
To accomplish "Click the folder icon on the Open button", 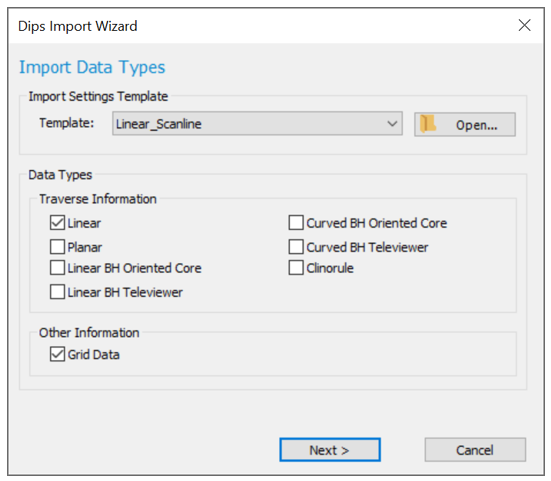I will (x=428, y=124).
